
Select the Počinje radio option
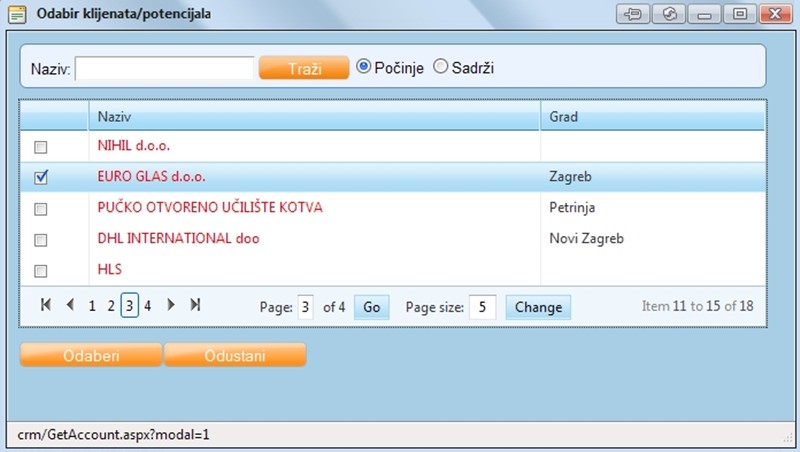363,66
